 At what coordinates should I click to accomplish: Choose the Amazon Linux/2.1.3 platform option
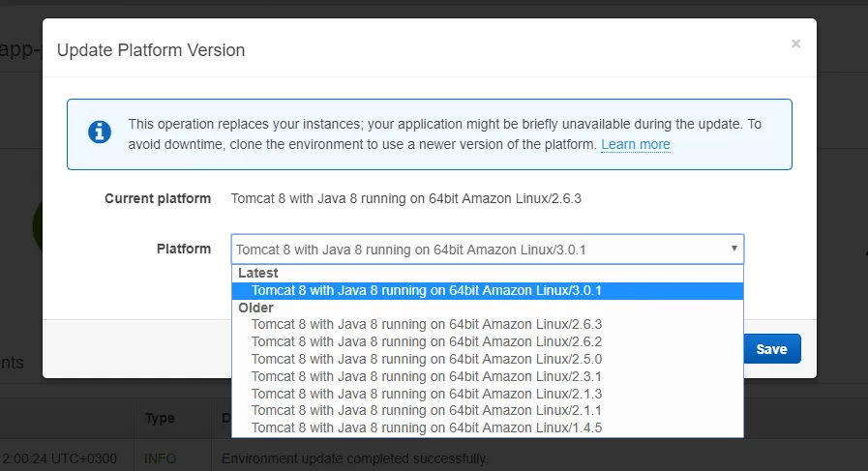pyautogui.click(x=426, y=394)
